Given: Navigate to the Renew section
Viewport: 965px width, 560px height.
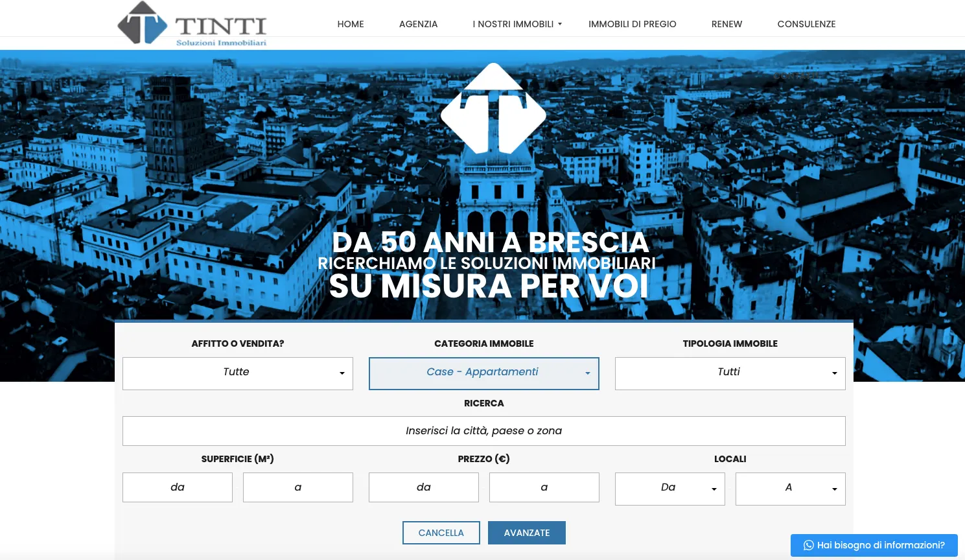Looking at the screenshot, I should tap(727, 24).
